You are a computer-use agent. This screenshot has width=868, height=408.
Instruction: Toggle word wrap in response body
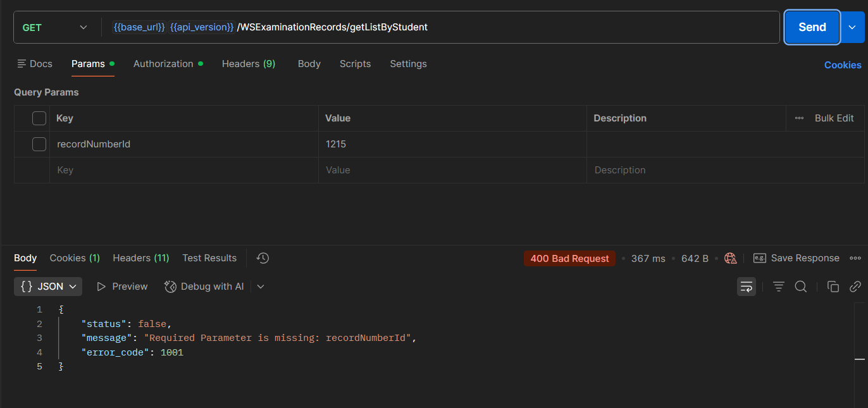(x=747, y=287)
